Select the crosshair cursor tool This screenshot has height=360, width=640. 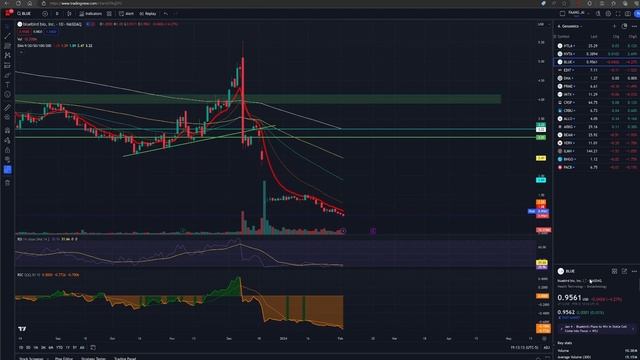tap(7, 26)
